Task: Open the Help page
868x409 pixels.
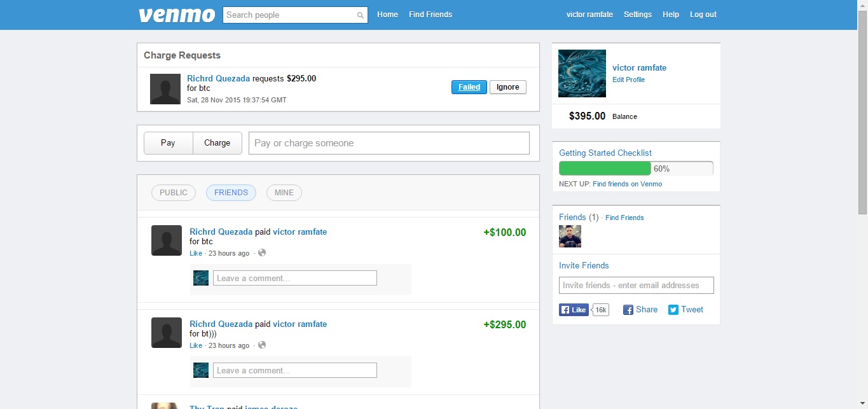Action: pyautogui.click(x=671, y=15)
